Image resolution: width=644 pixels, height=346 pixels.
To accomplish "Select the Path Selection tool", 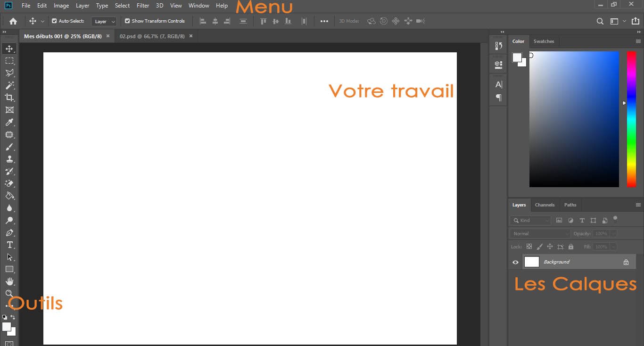I will click(x=9, y=257).
